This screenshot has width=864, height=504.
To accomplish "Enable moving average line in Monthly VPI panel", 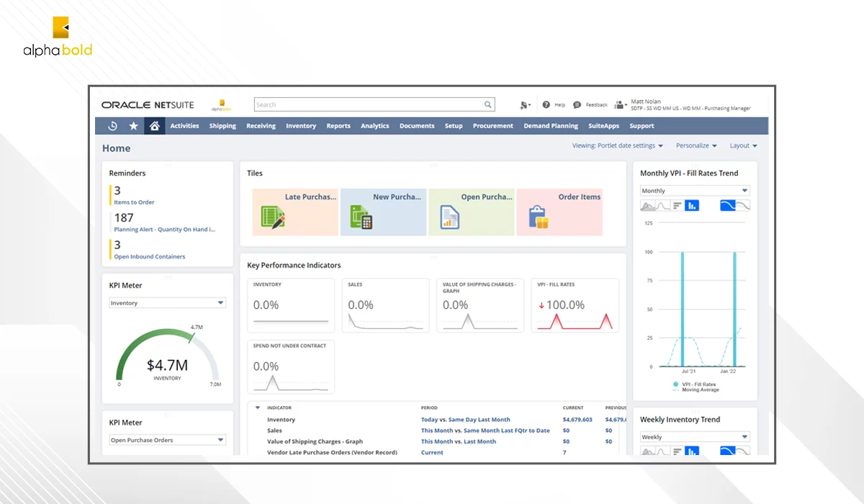I will click(728, 205).
